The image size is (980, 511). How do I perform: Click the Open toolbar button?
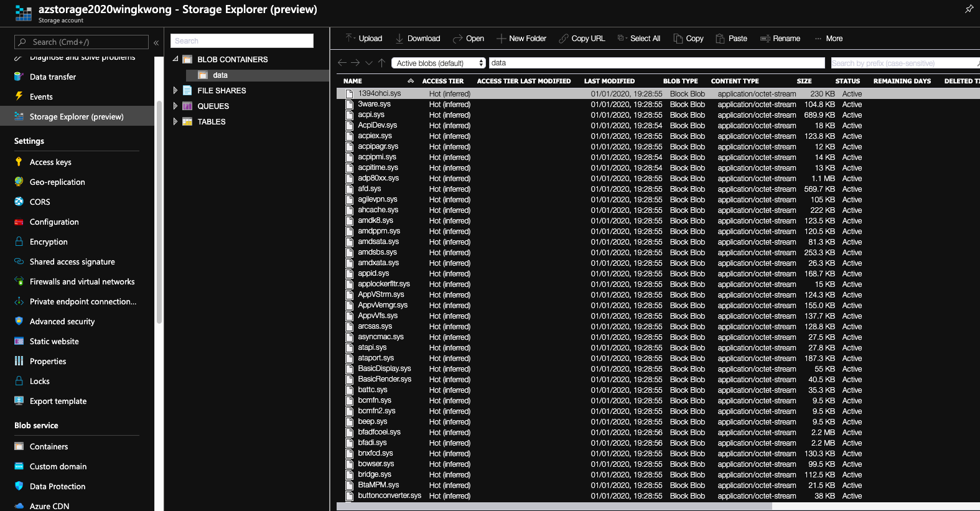point(469,39)
